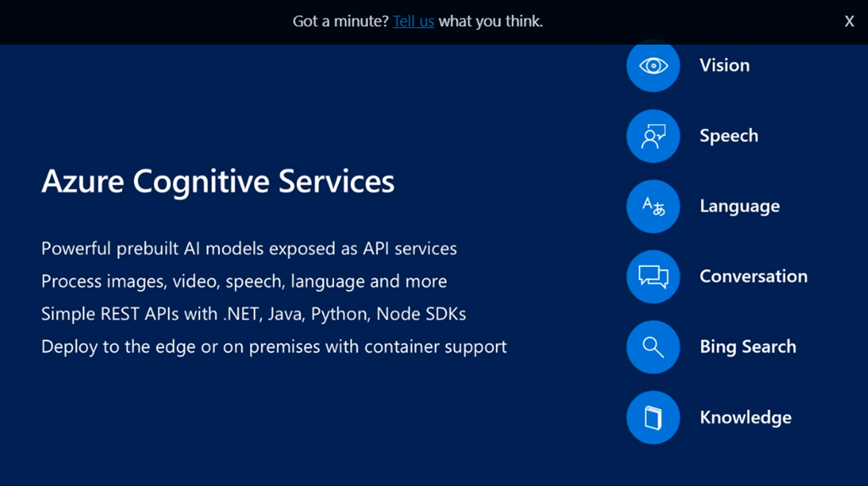Select the "Language" text label

[739, 206]
